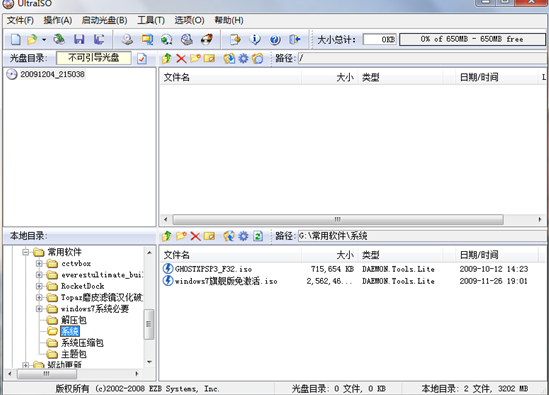This screenshot has width=549, height=395.
Task: Click gear Properties icon in disc pane toolbar
Action: (x=243, y=58)
